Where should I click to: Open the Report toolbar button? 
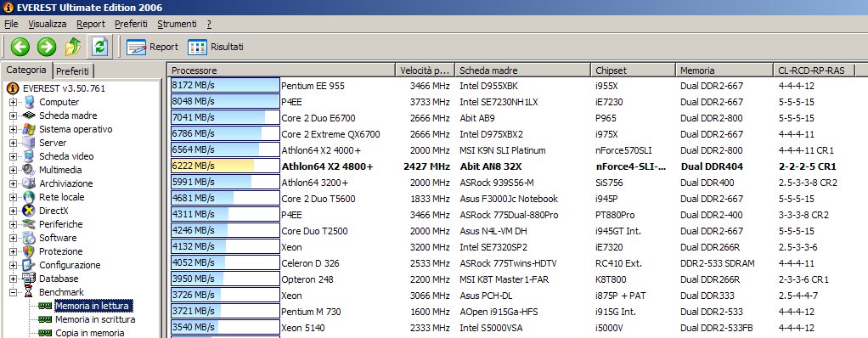pyautogui.click(x=152, y=47)
